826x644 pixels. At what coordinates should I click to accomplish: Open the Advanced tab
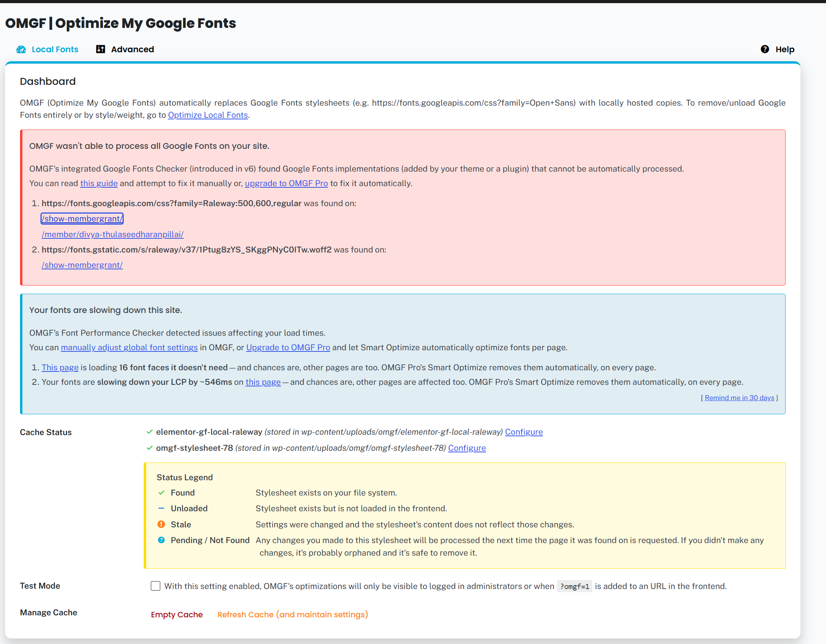tap(125, 49)
